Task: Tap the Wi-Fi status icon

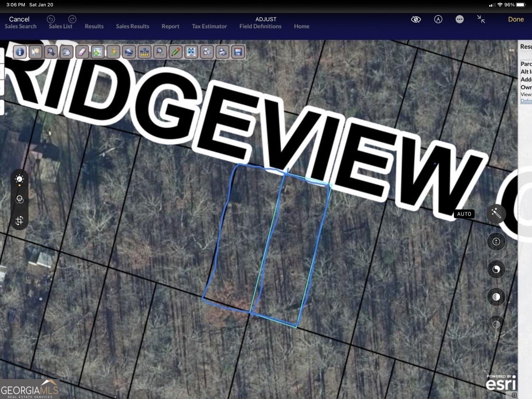Action: click(x=500, y=5)
